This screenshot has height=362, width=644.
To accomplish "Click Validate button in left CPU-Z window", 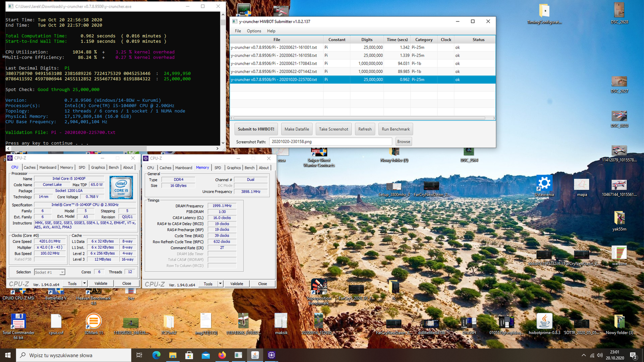I will (101, 284).
